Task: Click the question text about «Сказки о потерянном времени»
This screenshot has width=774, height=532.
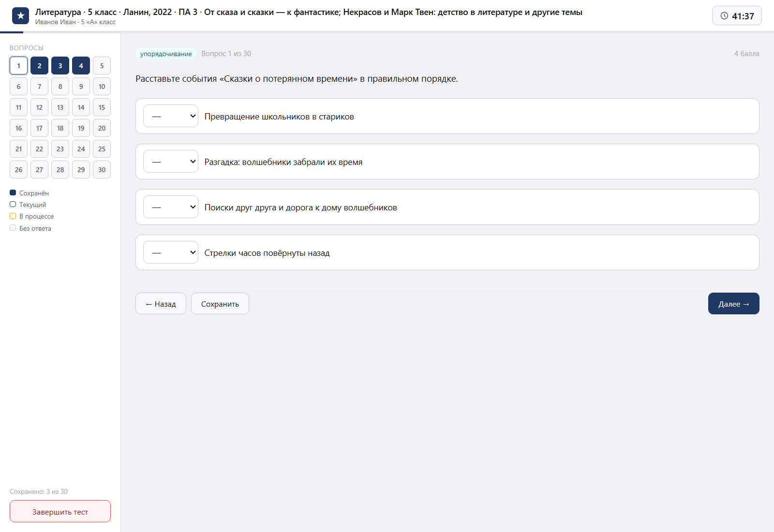Action: coord(297,79)
